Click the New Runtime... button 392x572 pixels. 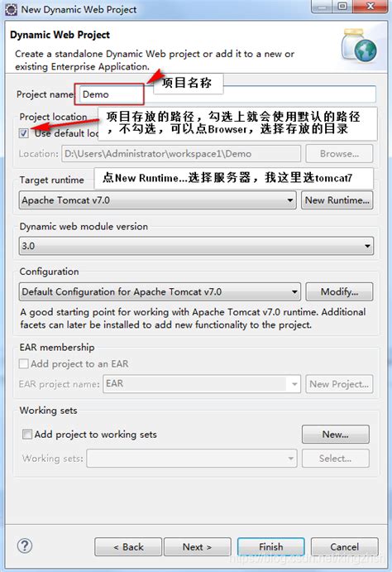click(337, 200)
